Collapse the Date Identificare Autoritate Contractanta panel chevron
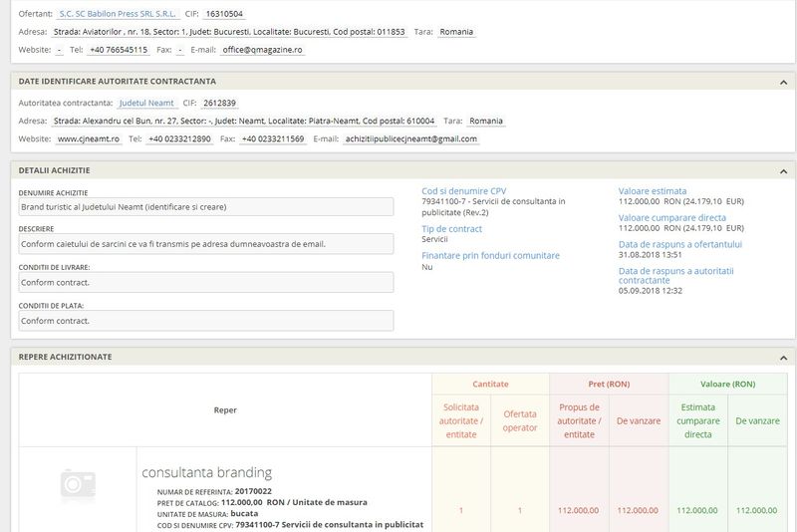 tap(783, 82)
